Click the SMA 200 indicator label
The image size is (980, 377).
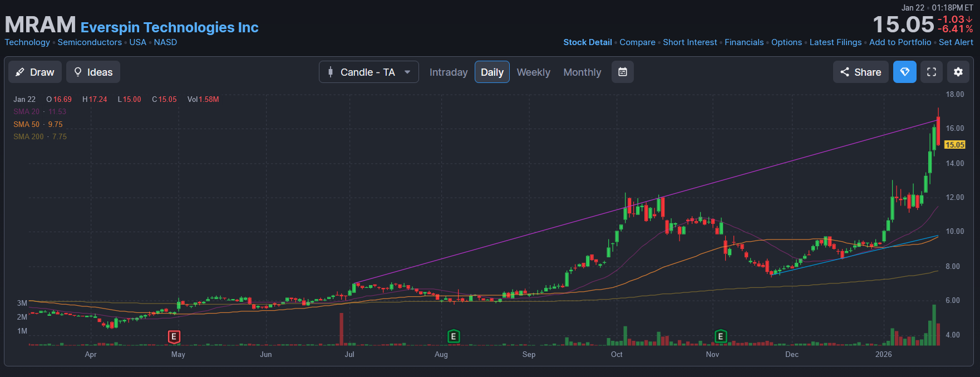pyautogui.click(x=28, y=136)
